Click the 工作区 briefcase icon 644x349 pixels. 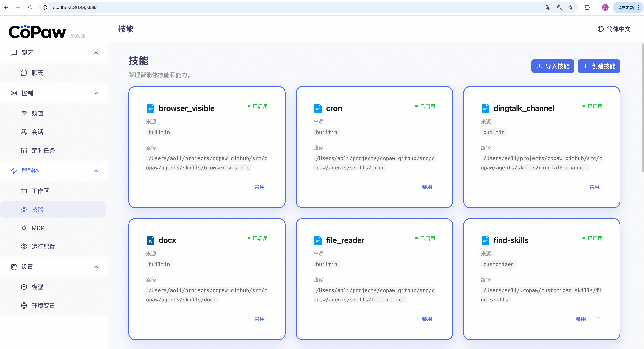(24, 191)
